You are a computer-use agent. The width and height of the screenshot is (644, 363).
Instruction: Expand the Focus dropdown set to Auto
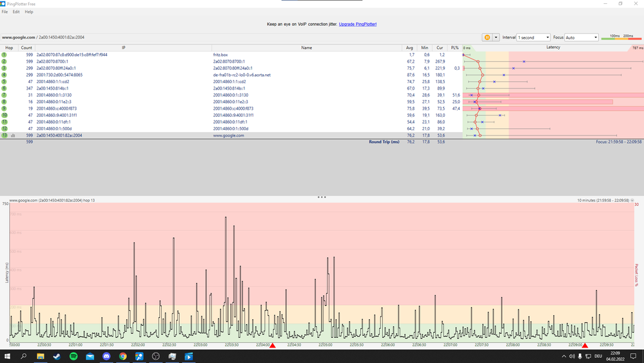[581, 37]
